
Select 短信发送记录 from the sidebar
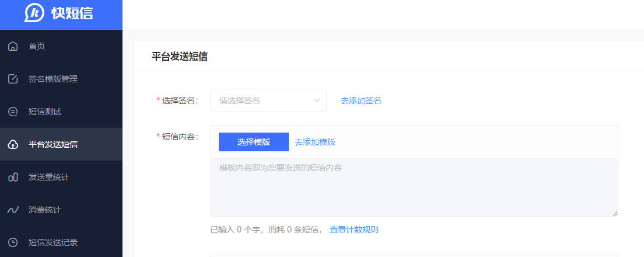[53, 242]
